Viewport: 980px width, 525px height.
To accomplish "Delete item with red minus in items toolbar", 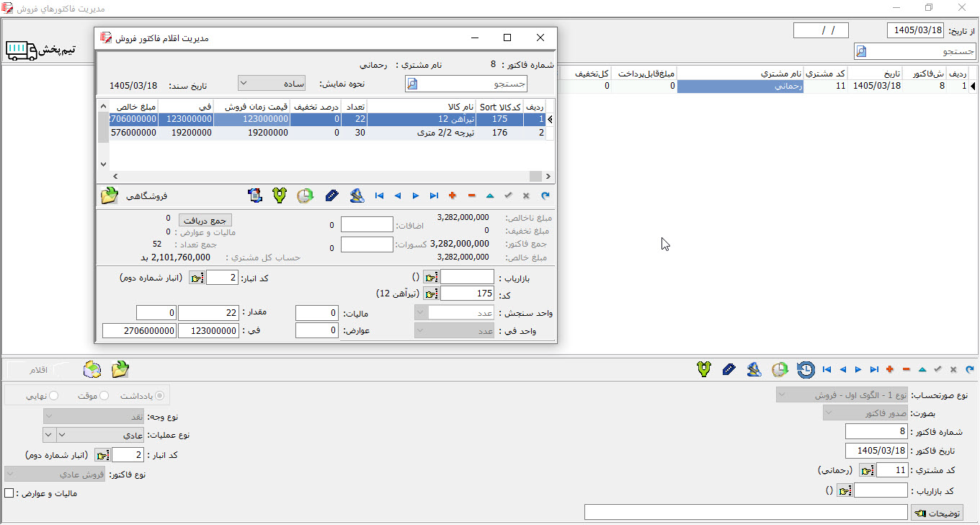I will [471, 195].
